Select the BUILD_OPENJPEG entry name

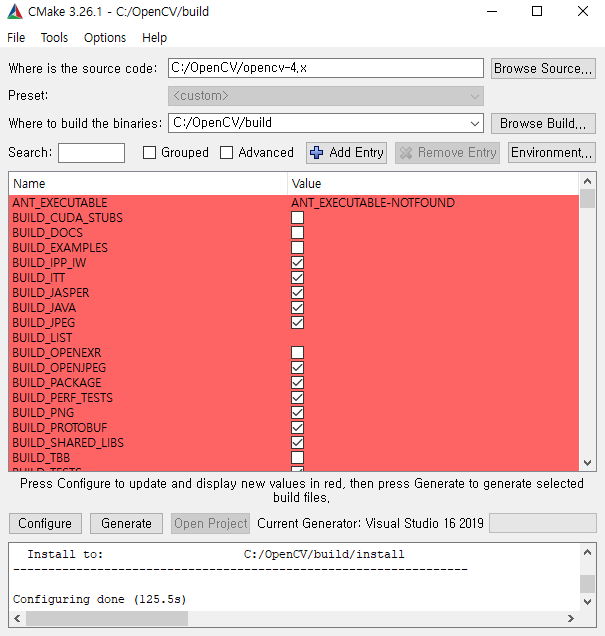[59, 368]
